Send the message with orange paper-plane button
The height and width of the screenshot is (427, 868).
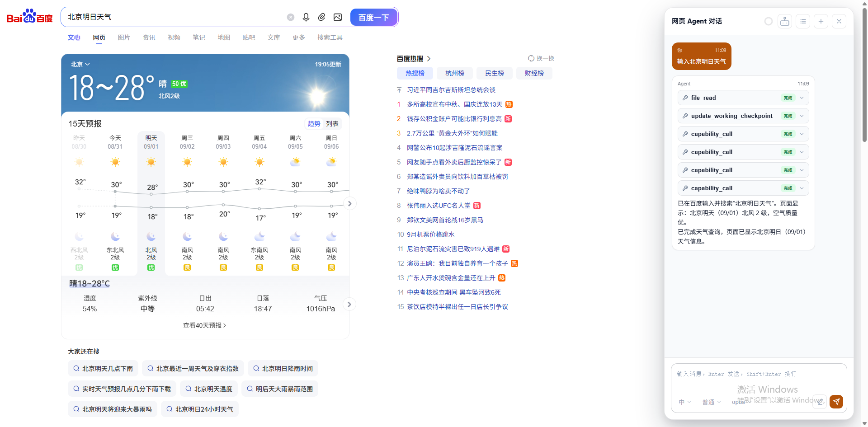click(x=836, y=401)
